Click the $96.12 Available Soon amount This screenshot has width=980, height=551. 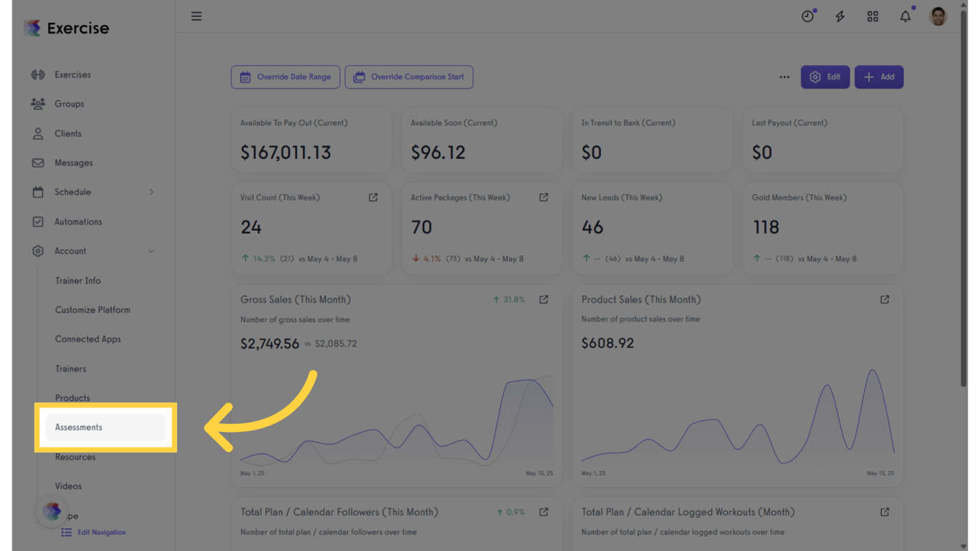pyautogui.click(x=438, y=153)
